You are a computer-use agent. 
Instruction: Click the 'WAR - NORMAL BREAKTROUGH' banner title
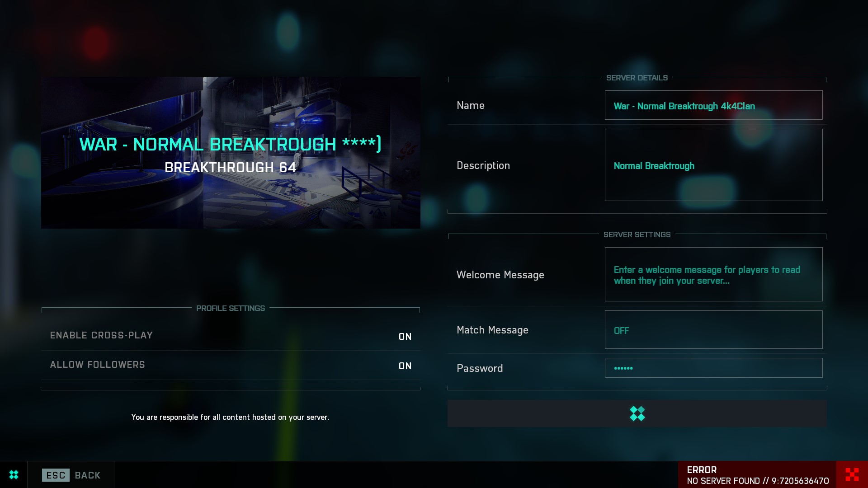[x=230, y=145]
